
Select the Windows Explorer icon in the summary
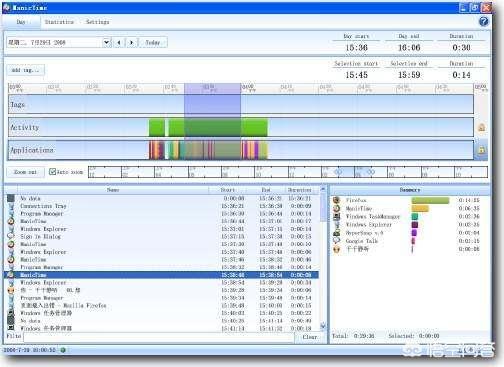click(x=337, y=225)
